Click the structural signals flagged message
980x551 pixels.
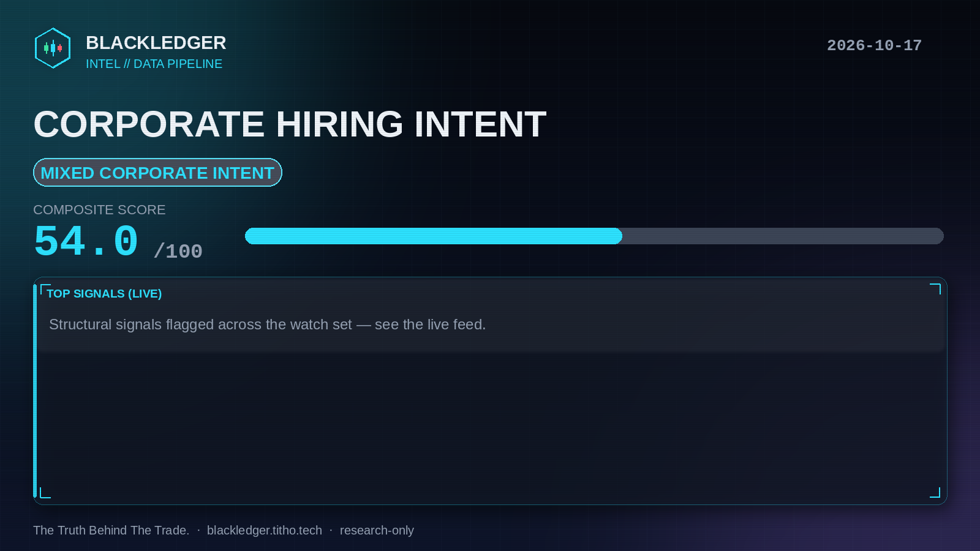coord(267,324)
